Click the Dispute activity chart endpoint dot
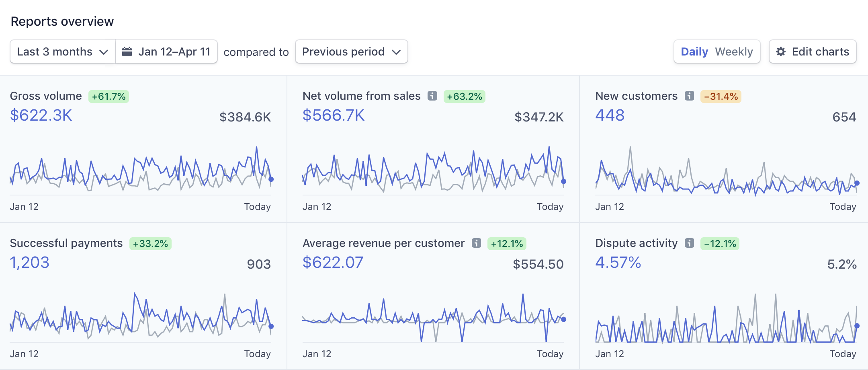868x370 pixels. click(x=857, y=326)
